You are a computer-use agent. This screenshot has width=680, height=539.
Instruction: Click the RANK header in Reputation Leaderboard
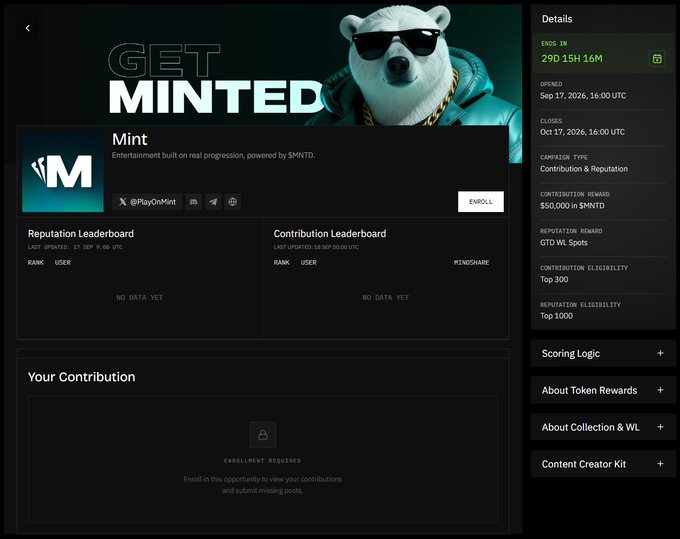36,262
